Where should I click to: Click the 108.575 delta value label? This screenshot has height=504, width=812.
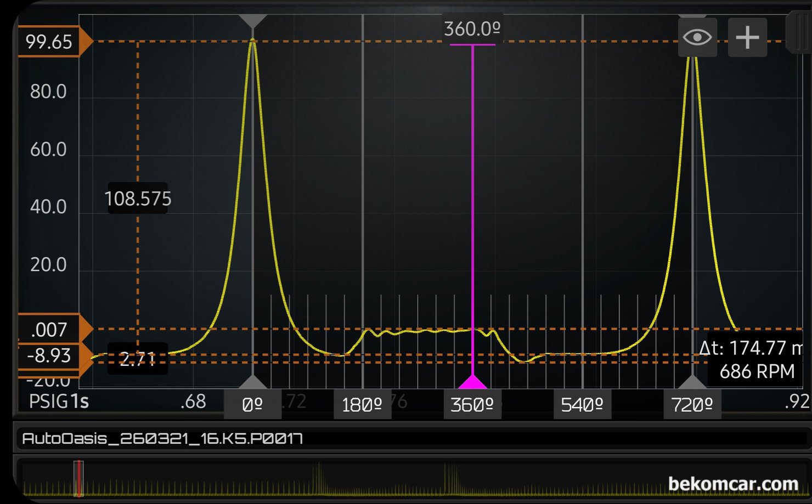coord(138,199)
